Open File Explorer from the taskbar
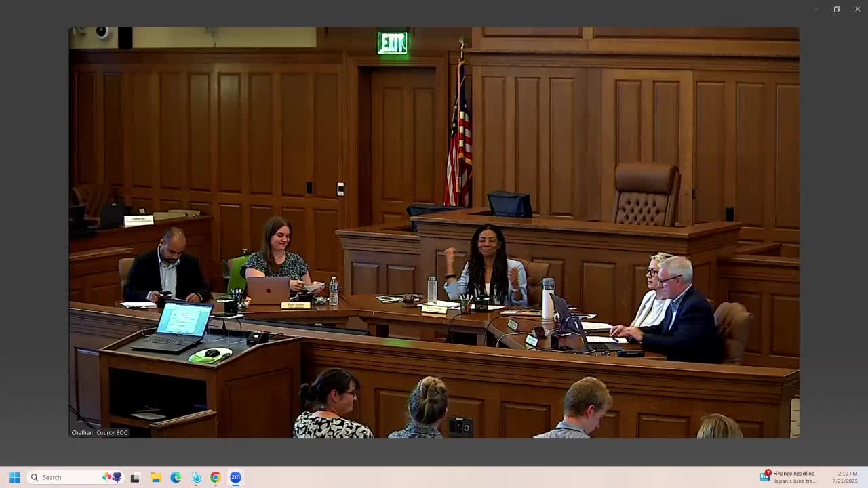Screen dimensions: 868x488 155,477
